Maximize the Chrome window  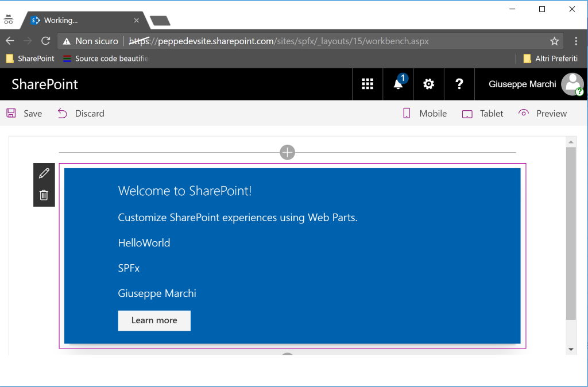[542, 9]
